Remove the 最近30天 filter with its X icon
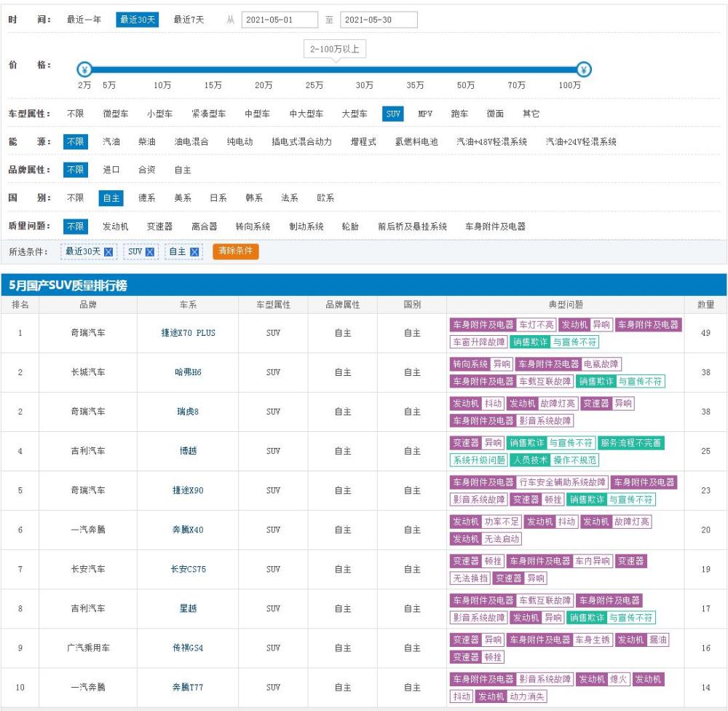 click(108, 252)
